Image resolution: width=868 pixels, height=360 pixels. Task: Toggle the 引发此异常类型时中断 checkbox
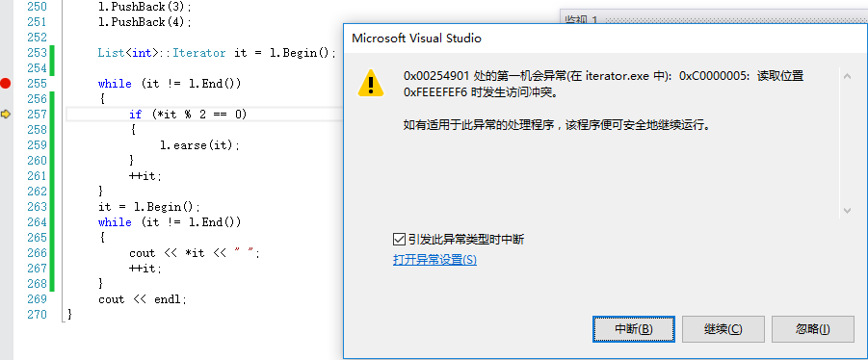coord(399,240)
